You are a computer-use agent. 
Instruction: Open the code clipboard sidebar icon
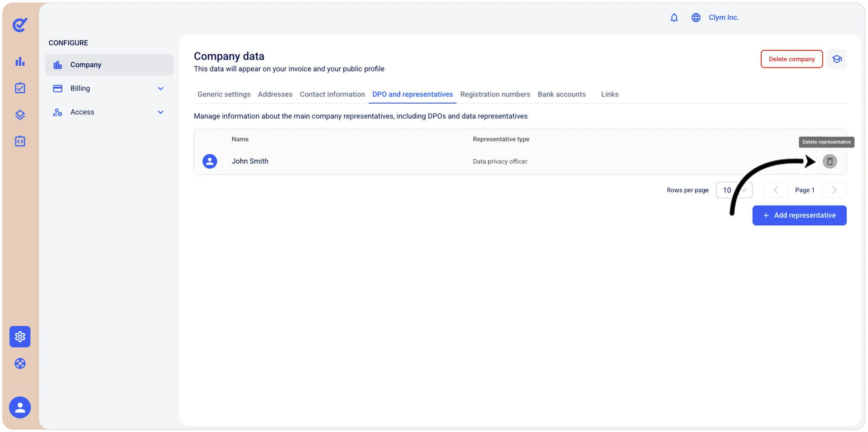[20, 141]
